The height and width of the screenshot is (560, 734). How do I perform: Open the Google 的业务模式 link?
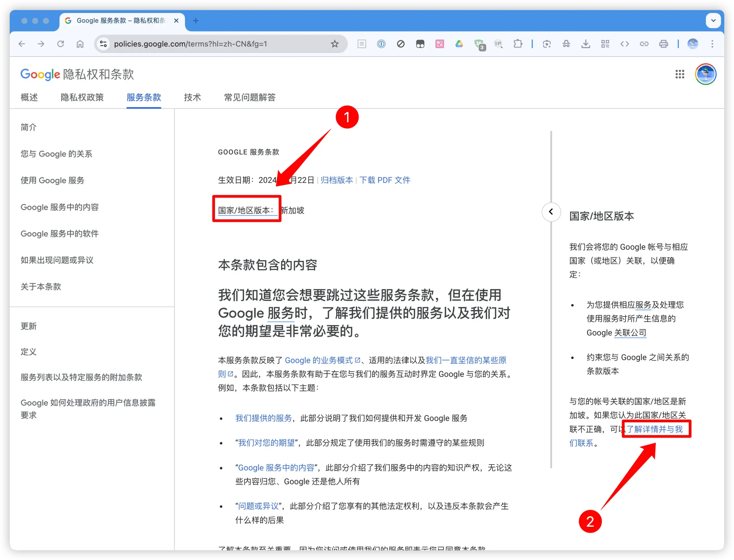322,360
